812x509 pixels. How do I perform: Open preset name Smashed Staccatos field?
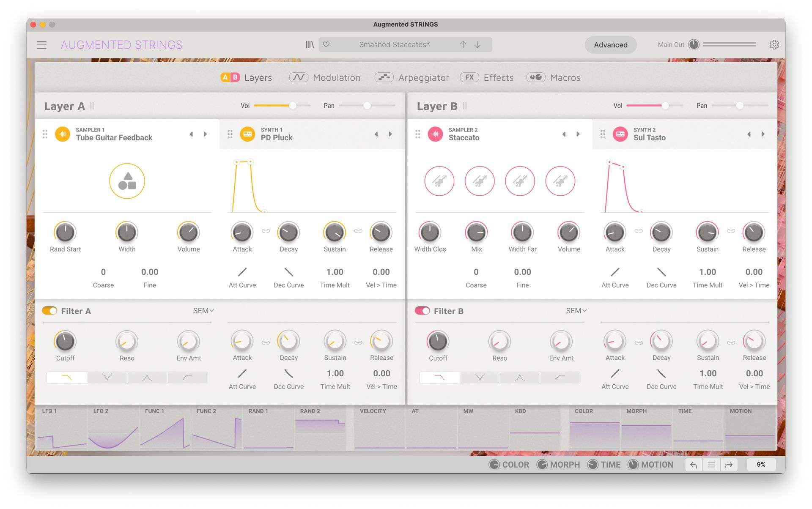click(x=394, y=44)
